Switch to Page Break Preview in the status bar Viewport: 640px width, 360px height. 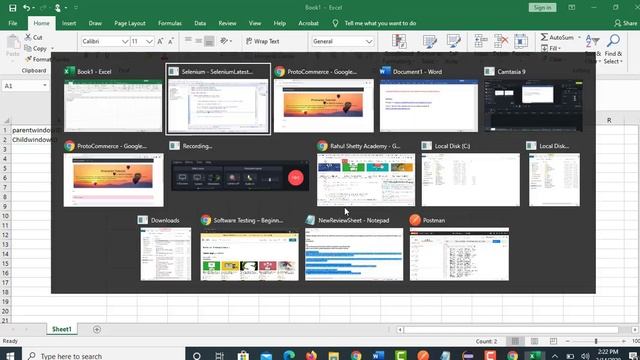[553, 341]
